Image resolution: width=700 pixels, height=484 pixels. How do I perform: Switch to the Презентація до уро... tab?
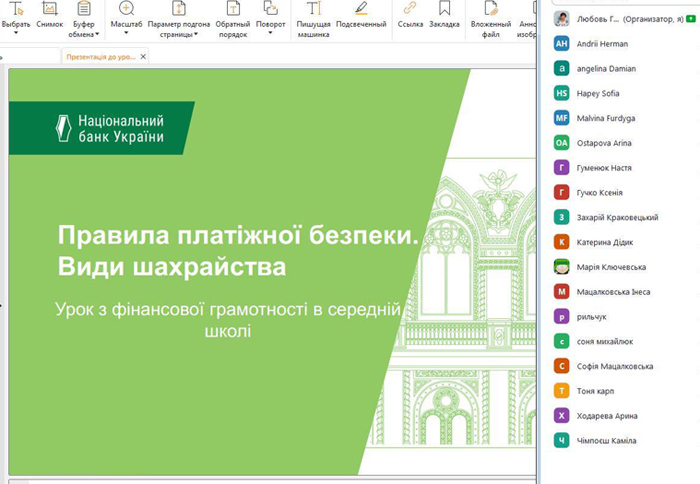click(x=100, y=57)
